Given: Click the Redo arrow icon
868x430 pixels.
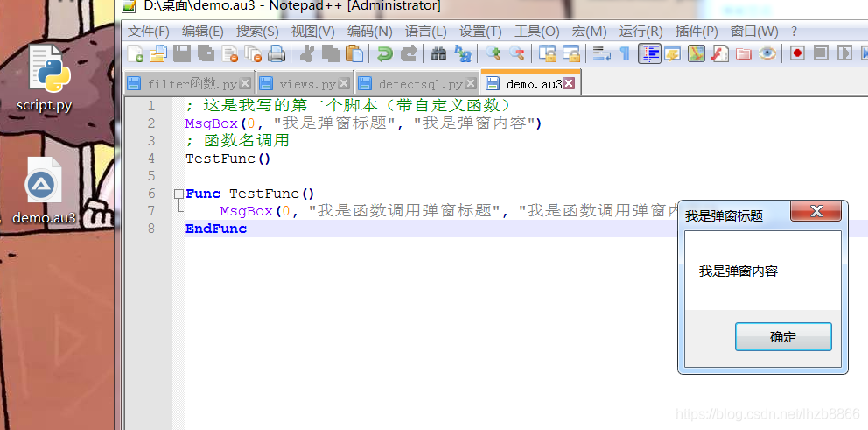Looking at the screenshot, I should click(409, 53).
